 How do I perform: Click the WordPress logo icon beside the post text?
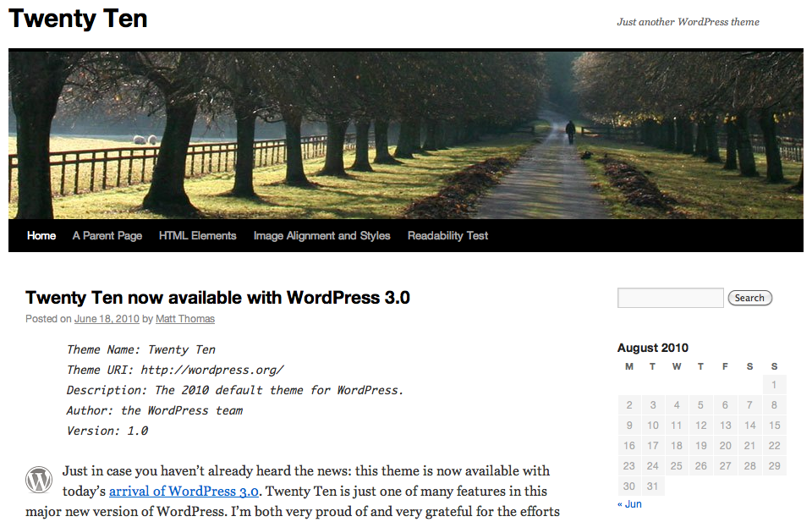coord(39,480)
